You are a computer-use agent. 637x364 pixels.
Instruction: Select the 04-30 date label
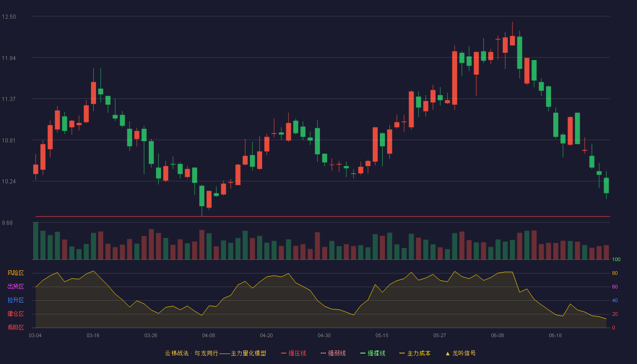324,335
